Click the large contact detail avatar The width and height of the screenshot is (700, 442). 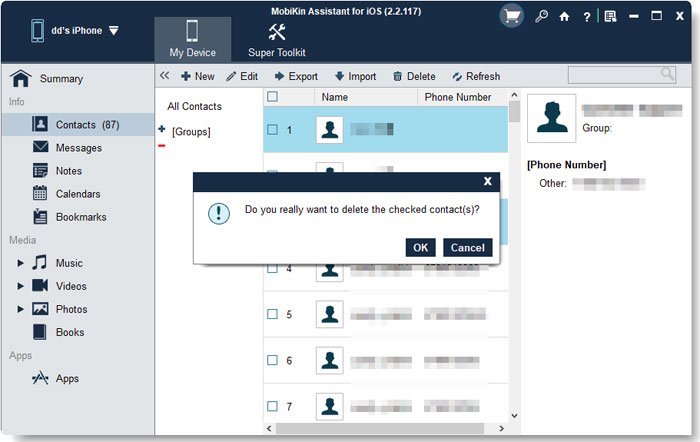point(551,118)
